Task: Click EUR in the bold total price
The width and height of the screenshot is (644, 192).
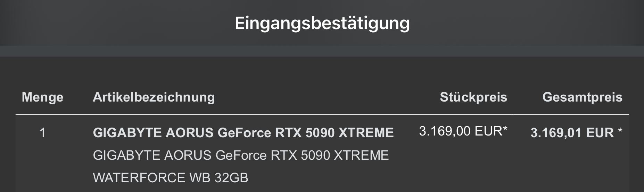Action: pyautogui.click(x=600, y=133)
